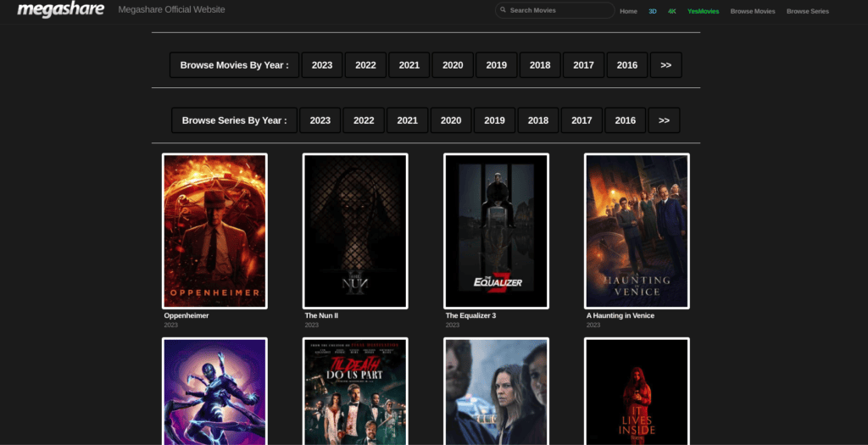This screenshot has width=868, height=445.
Task: Click the 2023 year under The Nun II
Action: click(311, 325)
